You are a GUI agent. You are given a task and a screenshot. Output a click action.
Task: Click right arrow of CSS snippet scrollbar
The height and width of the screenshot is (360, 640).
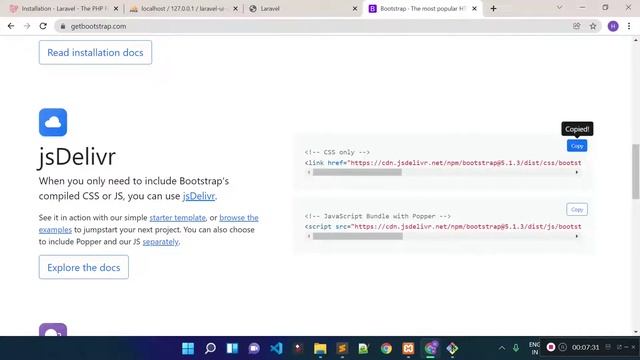pyautogui.click(x=577, y=173)
